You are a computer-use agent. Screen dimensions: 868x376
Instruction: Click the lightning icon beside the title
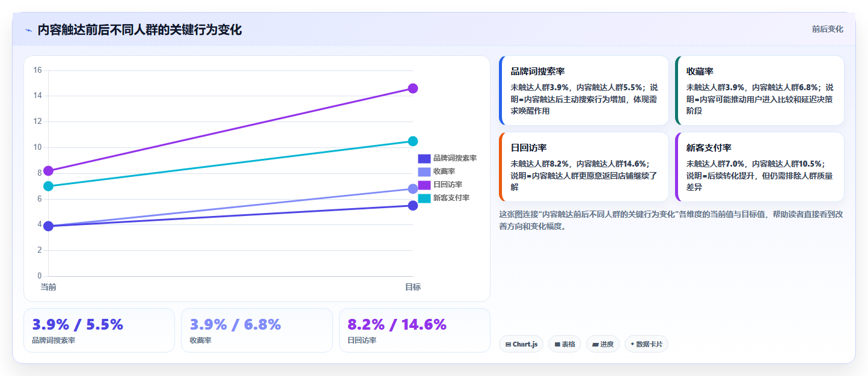(x=28, y=30)
